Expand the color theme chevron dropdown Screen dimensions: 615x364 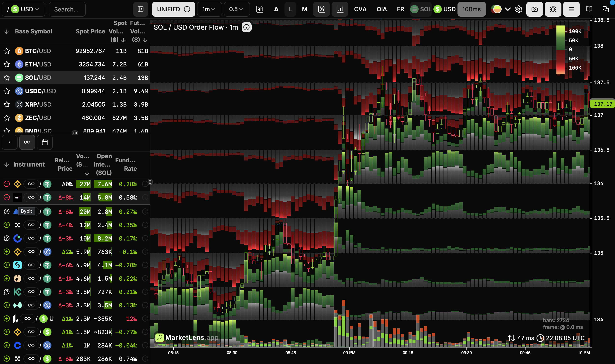[x=508, y=9]
